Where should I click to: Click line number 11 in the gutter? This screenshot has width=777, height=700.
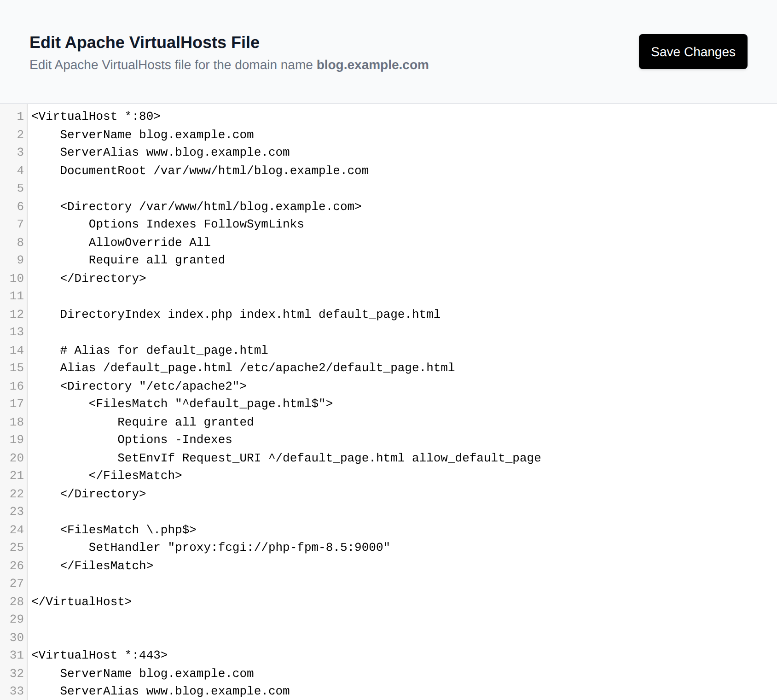pos(17,296)
